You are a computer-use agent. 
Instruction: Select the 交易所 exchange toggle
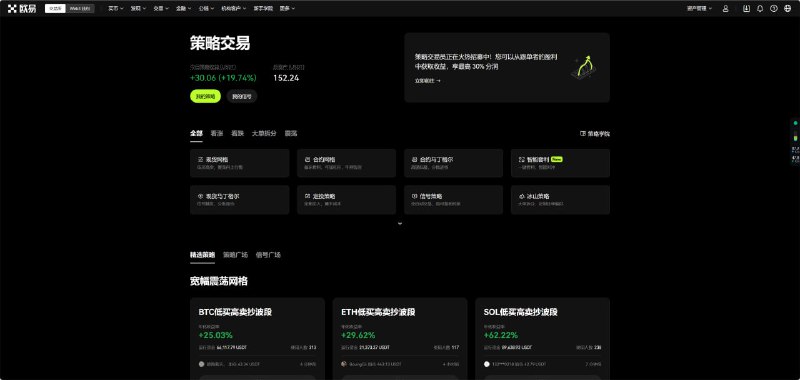tap(55, 9)
